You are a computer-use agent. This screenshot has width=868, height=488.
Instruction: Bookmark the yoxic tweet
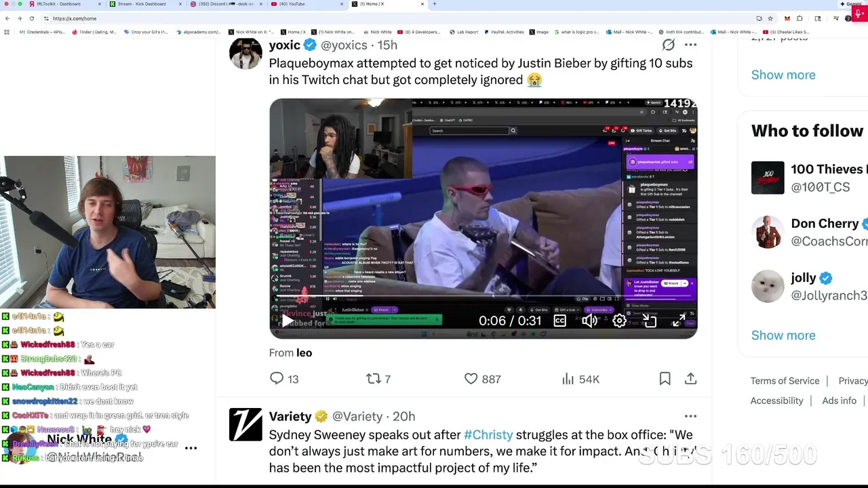point(665,379)
